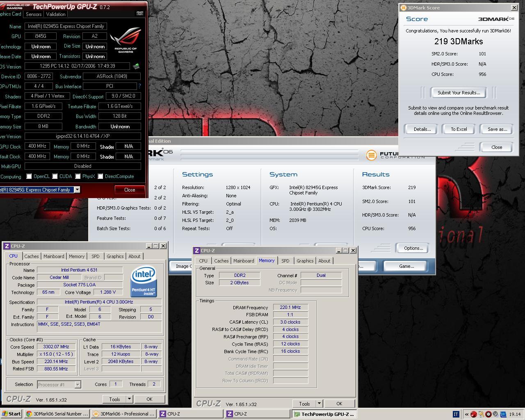Click the red gear tray icon

tap(488, 414)
